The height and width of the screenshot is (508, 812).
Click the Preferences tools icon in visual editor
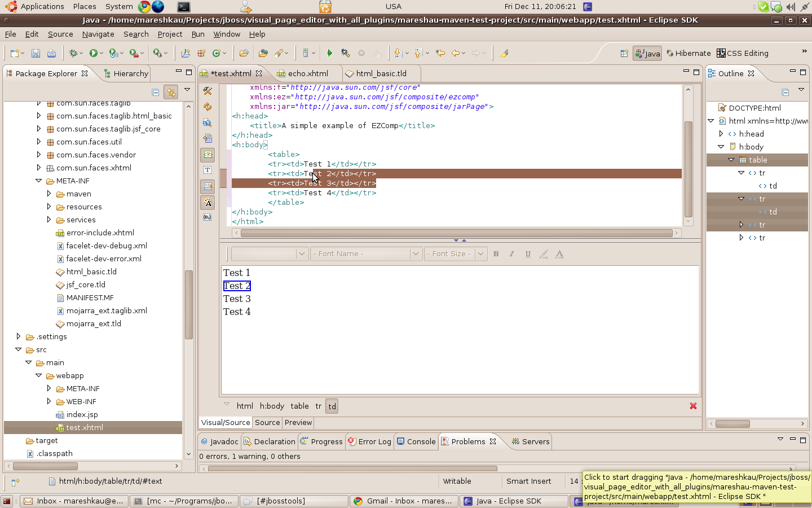pos(208,91)
